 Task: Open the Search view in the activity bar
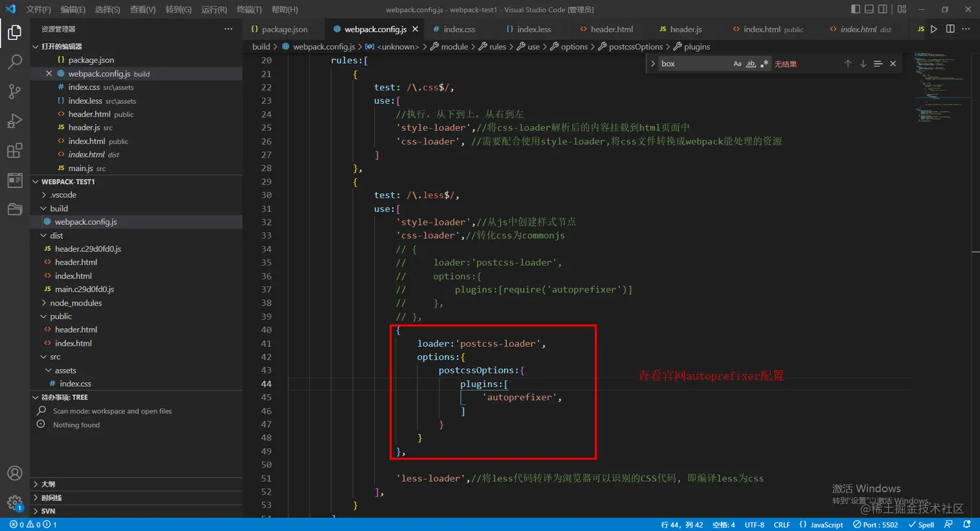pos(14,62)
